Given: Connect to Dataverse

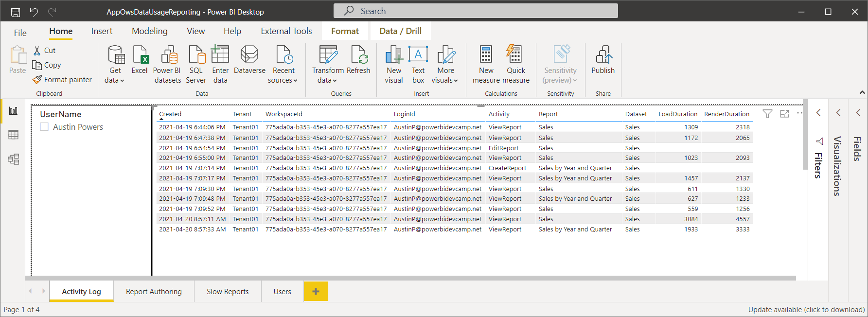Looking at the screenshot, I should click(249, 60).
